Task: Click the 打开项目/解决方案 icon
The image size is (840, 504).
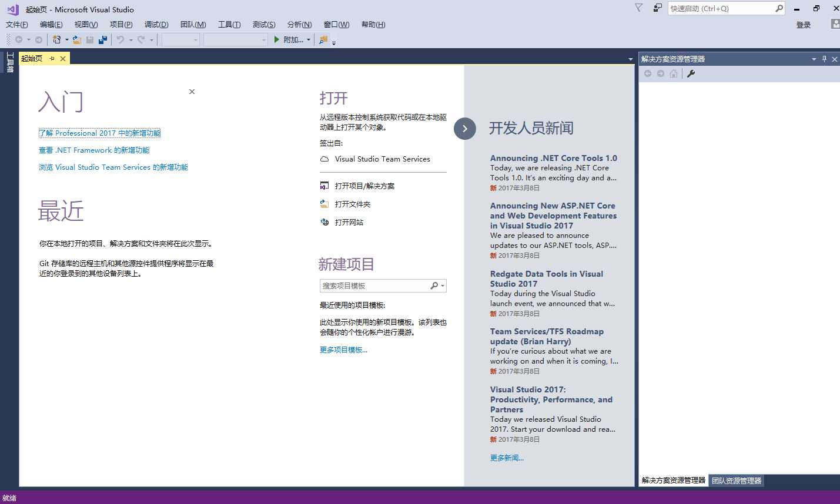Action: click(x=324, y=186)
